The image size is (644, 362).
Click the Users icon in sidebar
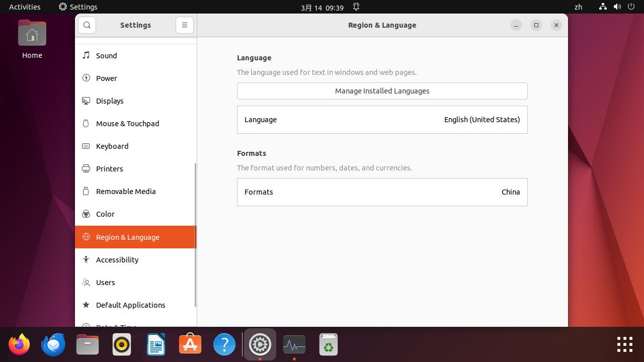86,282
